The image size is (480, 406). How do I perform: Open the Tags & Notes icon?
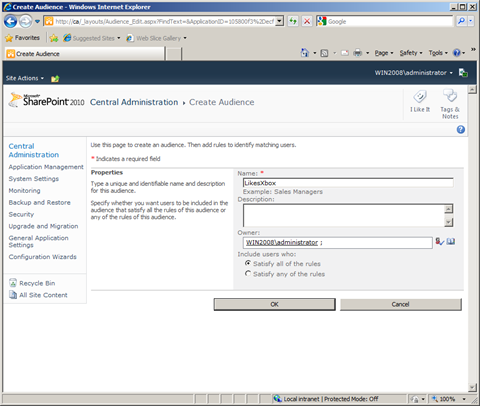450,96
